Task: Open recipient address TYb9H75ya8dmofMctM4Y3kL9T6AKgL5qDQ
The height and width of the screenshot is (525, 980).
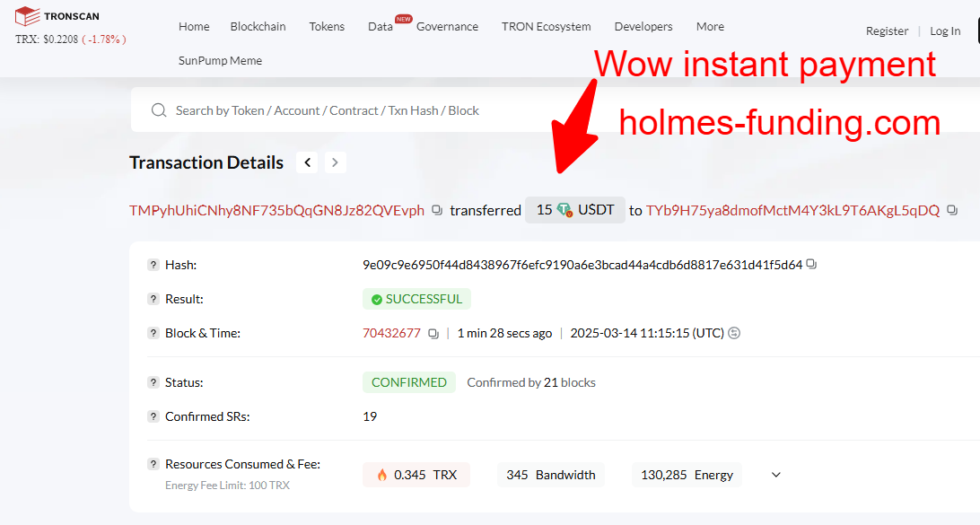Action: click(792, 210)
